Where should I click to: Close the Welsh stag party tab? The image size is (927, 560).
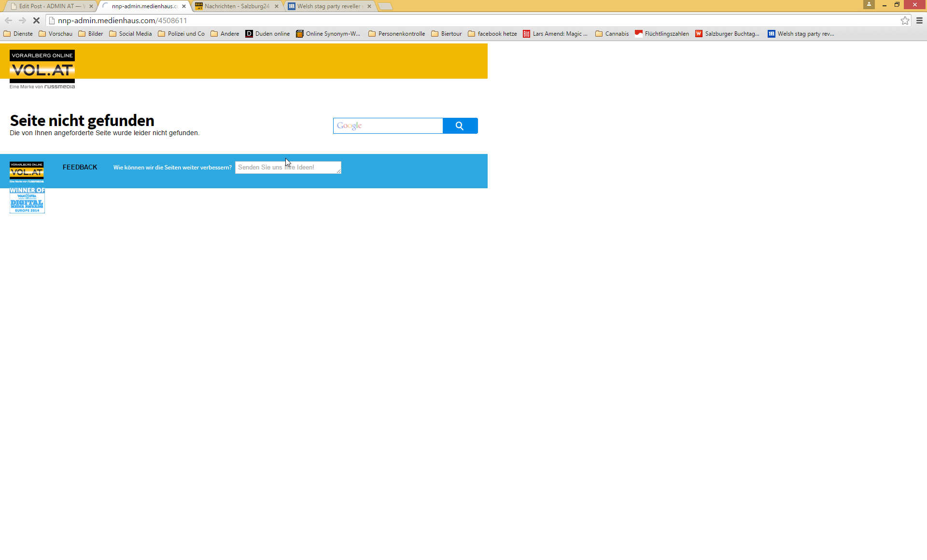coord(369,6)
